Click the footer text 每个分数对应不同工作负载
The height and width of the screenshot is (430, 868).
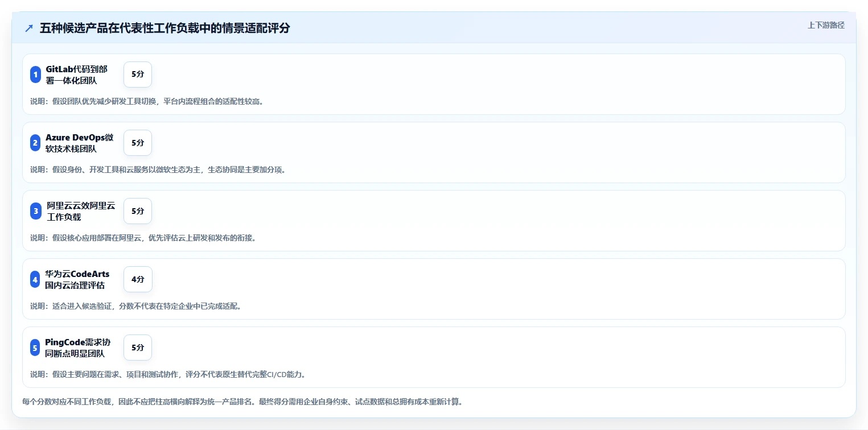[x=242, y=402]
